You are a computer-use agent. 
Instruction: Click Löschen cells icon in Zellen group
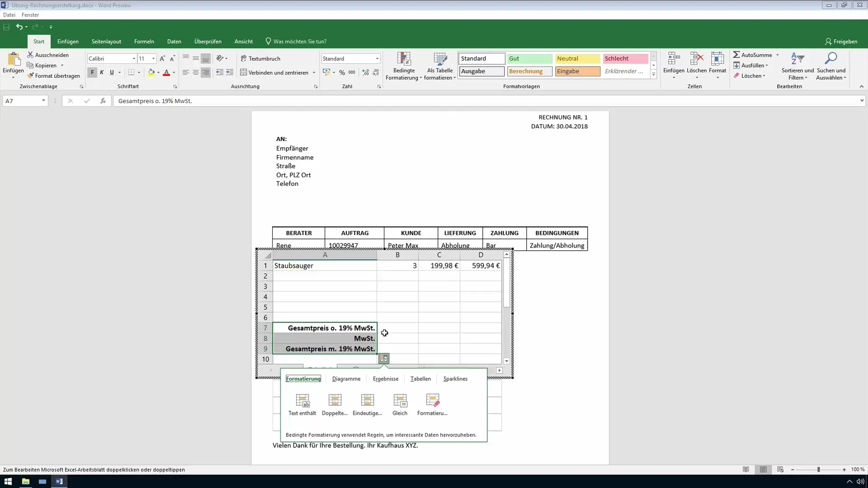click(697, 59)
